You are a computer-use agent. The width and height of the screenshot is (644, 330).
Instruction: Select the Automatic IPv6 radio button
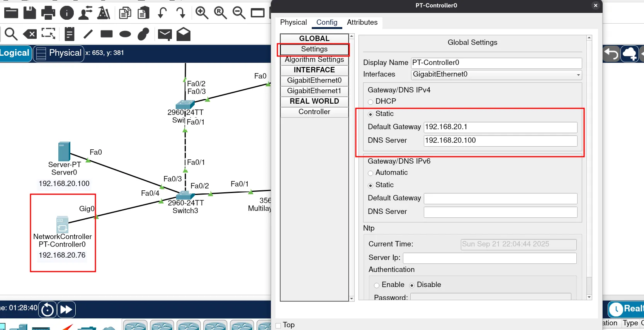coord(370,173)
